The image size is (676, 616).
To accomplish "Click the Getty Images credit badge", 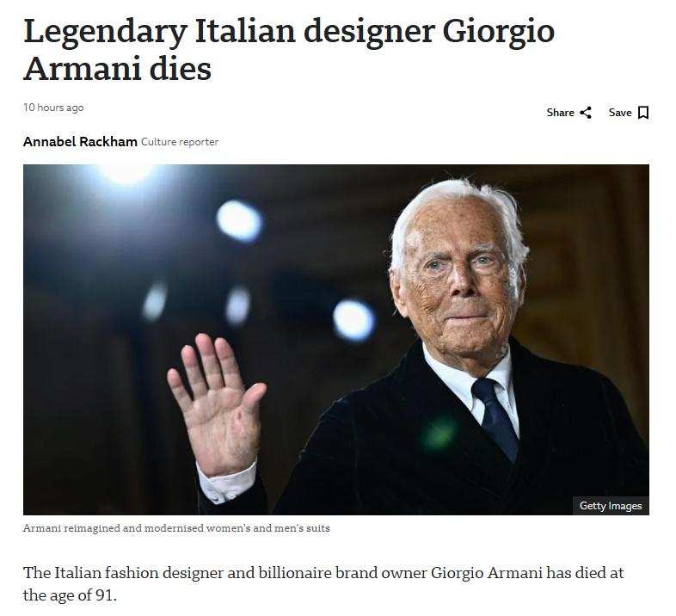I will click(611, 506).
